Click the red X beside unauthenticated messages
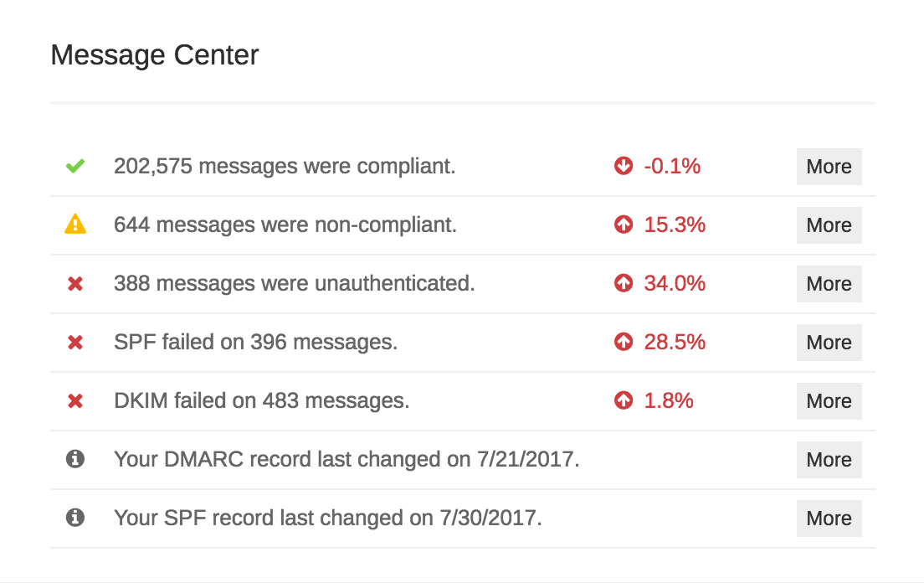Screen dimensions: 924x583 point(75,283)
